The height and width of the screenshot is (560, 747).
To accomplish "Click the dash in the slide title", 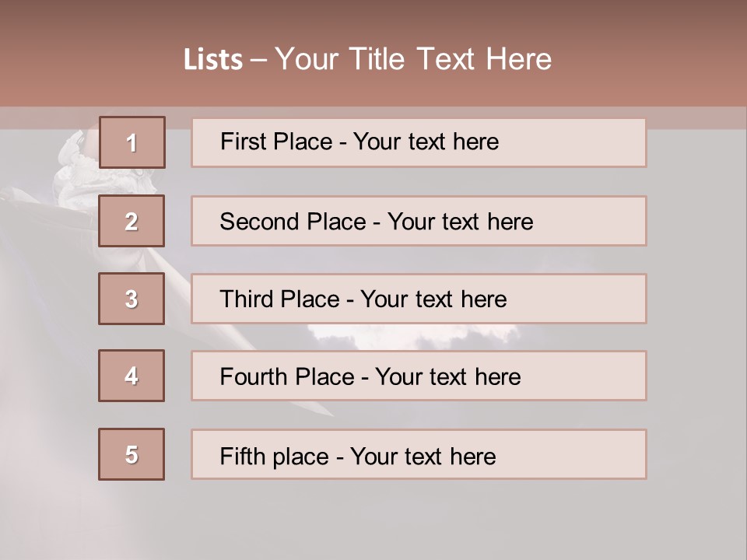I will pyautogui.click(x=258, y=60).
